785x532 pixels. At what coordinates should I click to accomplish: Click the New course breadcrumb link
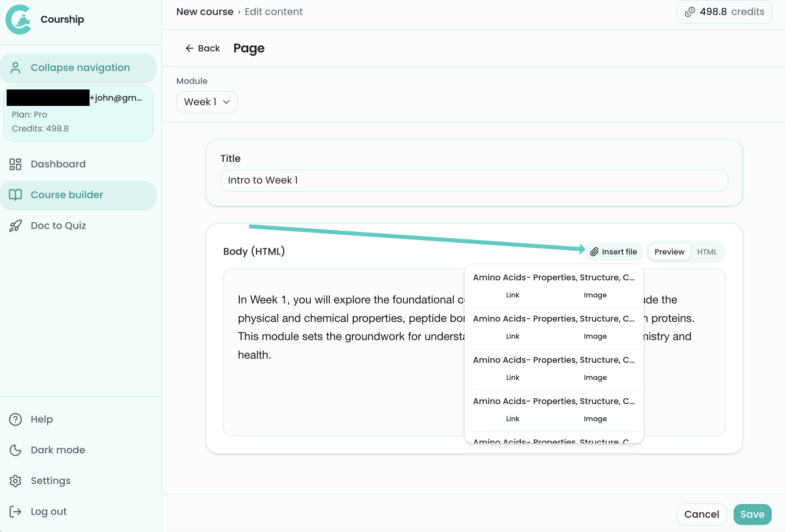tap(205, 12)
